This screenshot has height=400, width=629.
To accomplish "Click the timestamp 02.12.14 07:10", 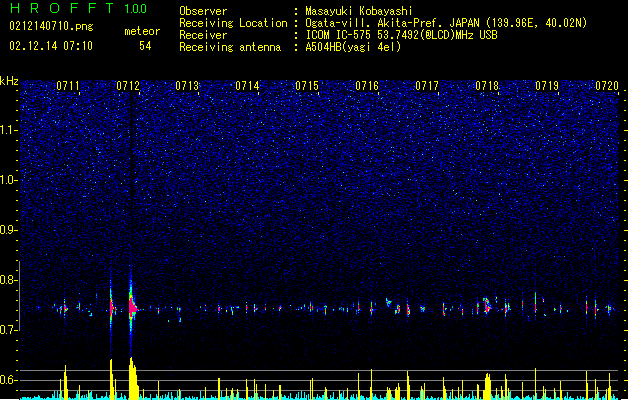I will (51, 46).
